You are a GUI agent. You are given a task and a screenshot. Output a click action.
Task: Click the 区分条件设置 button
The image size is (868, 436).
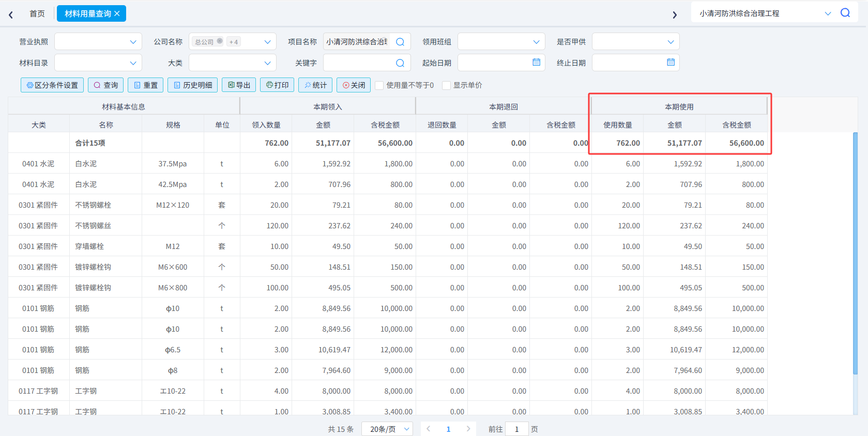[x=52, y=85]
